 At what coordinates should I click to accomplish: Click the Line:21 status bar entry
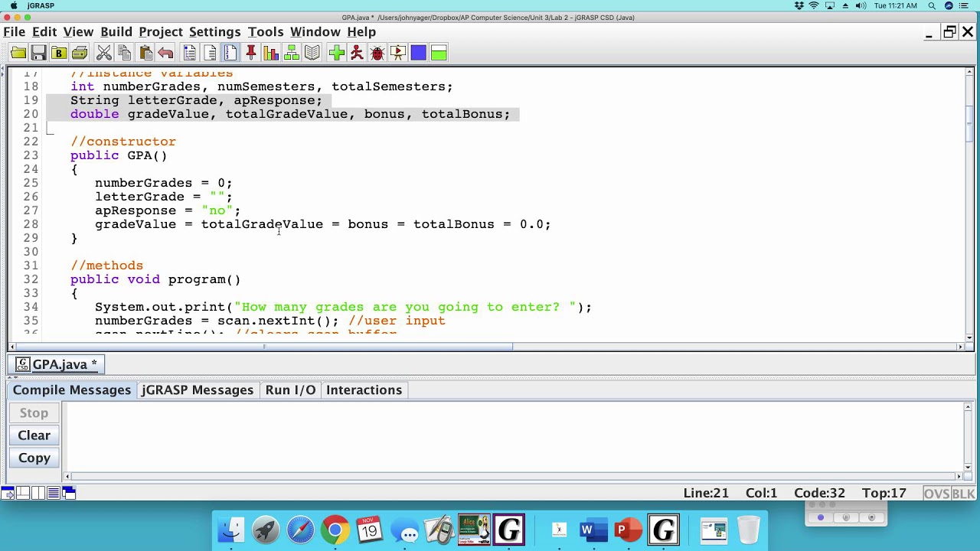[706, 494]
